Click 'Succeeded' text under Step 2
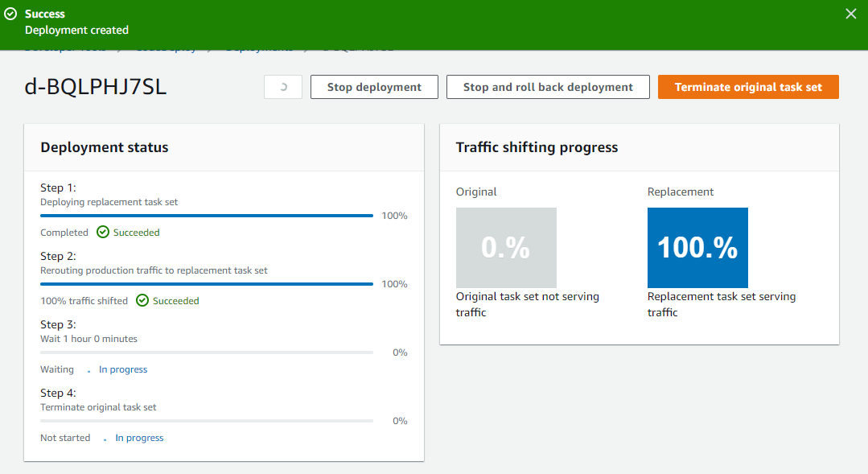This screenshot has width=868, height=474. pos(175,301)
